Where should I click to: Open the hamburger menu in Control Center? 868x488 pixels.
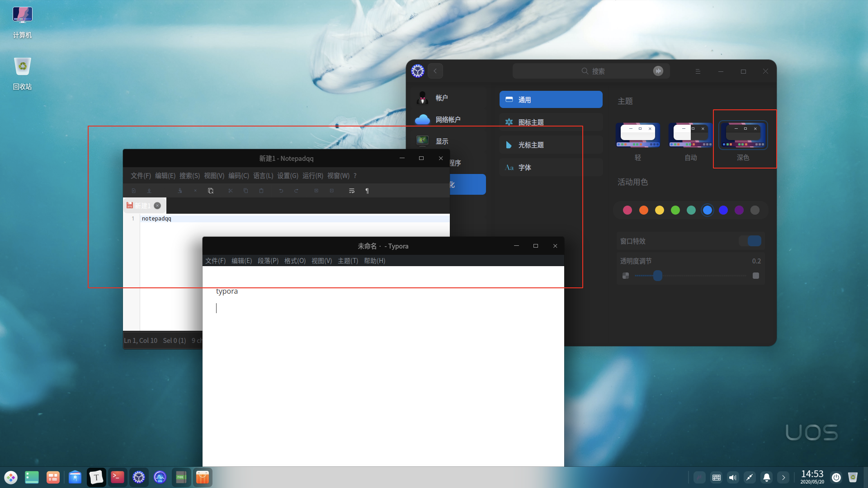[698, 71]
